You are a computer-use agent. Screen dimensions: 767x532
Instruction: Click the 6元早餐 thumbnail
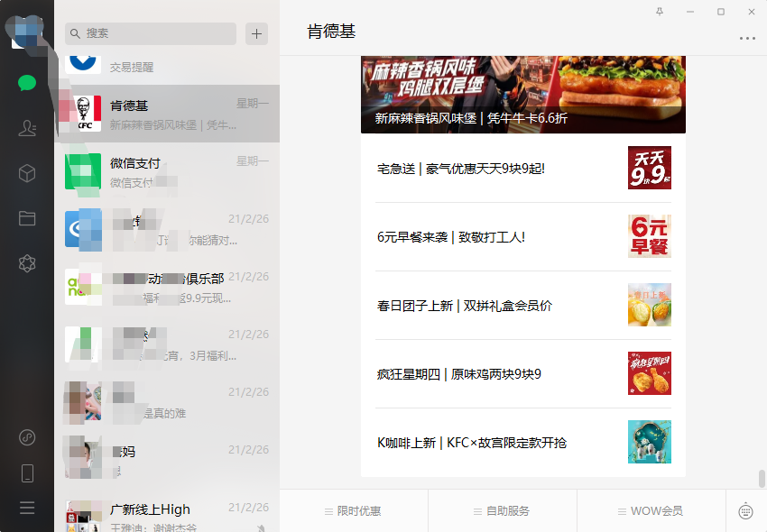pyautogui.click(x=649, y=236)
